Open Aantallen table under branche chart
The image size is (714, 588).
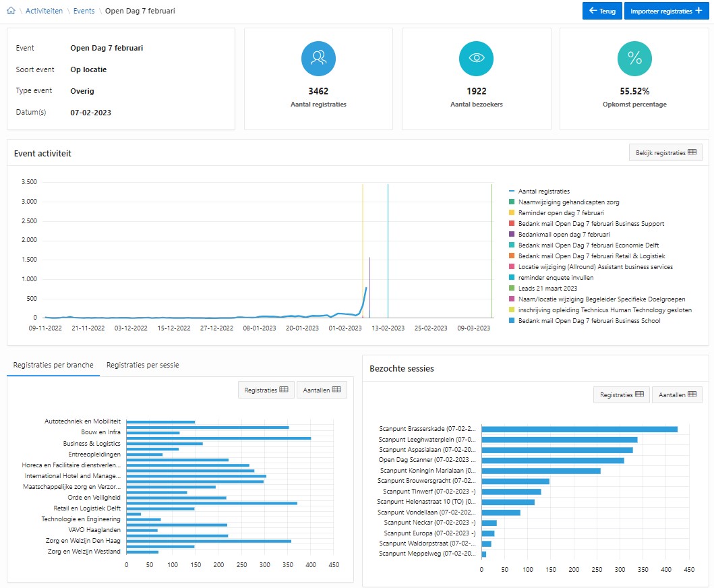click(x=322, y=390)
